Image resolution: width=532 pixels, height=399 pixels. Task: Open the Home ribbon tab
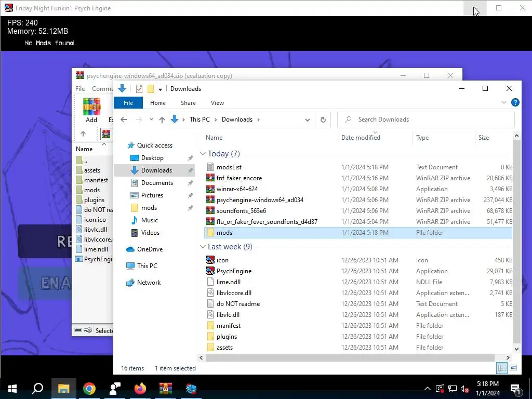(158, 103)
